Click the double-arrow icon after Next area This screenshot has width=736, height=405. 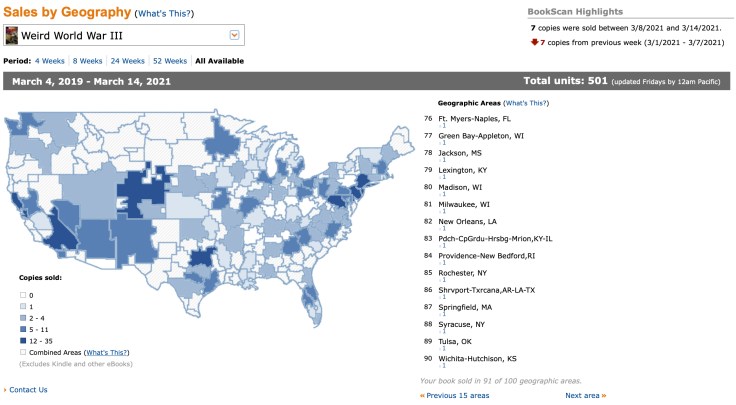click(604, 395)
